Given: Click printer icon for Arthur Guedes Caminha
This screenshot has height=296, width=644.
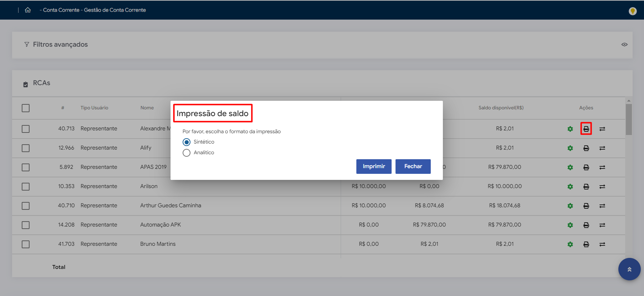Looking at the screenshot, I should pos(586,206).
